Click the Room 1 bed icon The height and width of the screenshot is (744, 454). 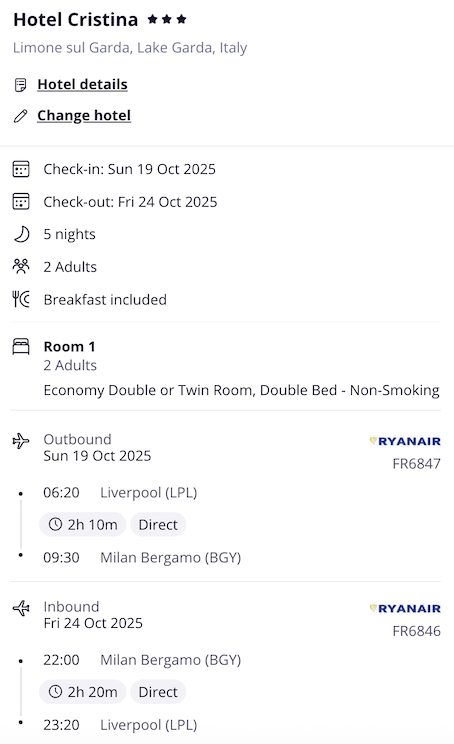(21, 346)
